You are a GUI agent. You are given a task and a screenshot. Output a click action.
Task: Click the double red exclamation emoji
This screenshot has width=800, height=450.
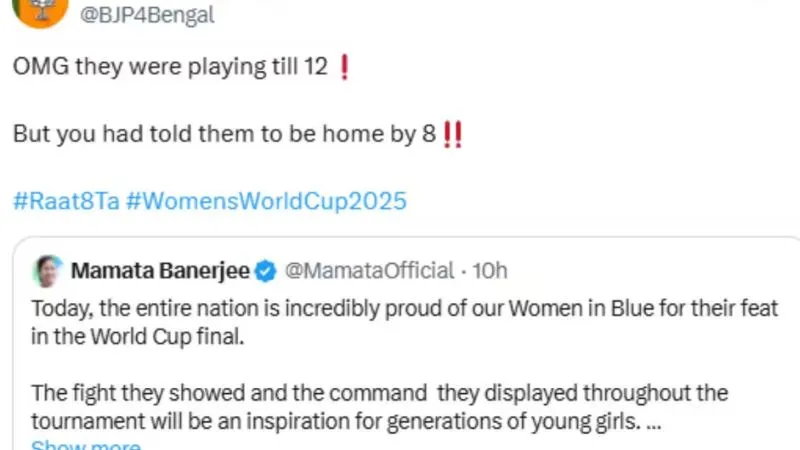(x=452, y=135)
